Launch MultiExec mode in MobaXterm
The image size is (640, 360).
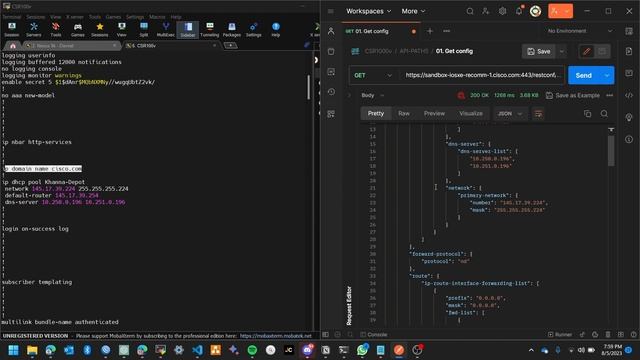[x=166, y=30]
